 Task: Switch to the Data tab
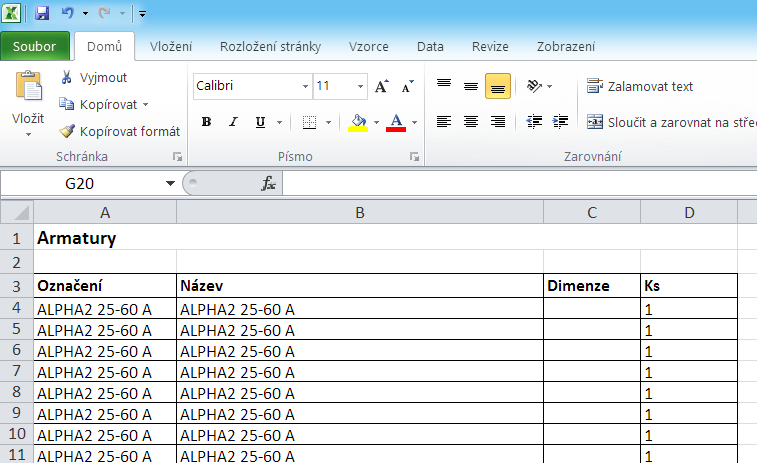430,46
